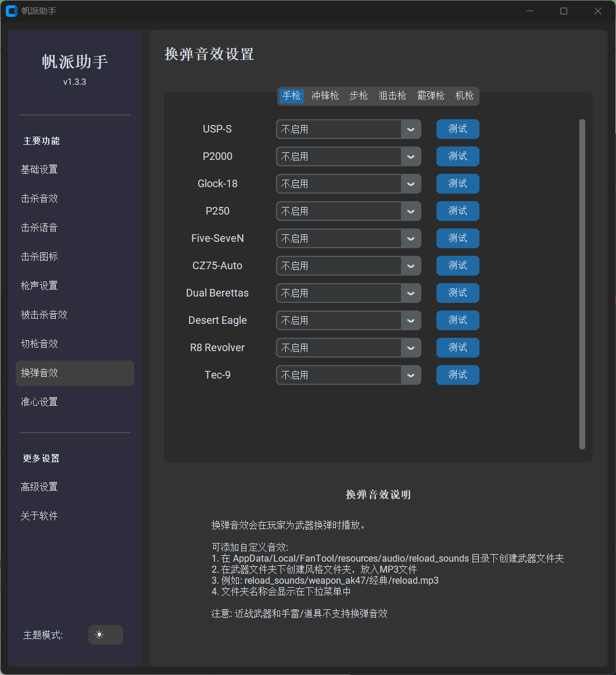Viewport: 616px width, 675px height.
Task: Navigate to 枪声设置 settings
Action: coord(39,285)
